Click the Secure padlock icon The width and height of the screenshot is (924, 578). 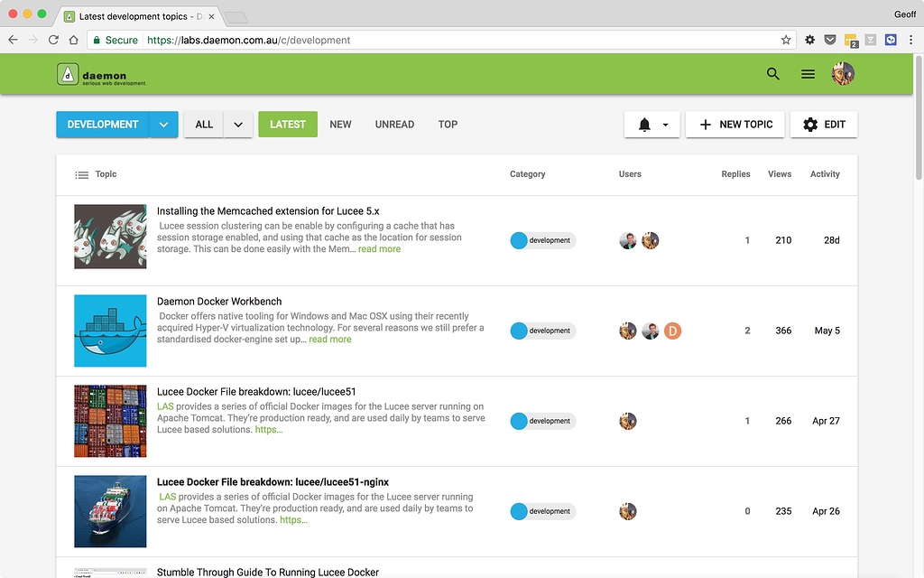(96, 40)
